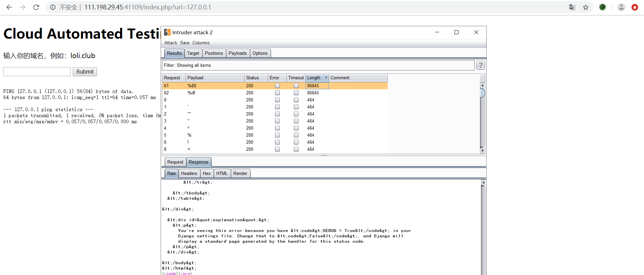Tick the Error checkbox for request 8

point(277,149)
